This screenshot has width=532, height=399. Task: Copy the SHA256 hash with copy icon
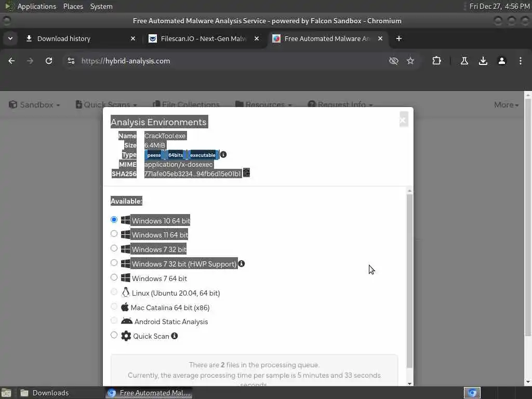click(246, 172)
